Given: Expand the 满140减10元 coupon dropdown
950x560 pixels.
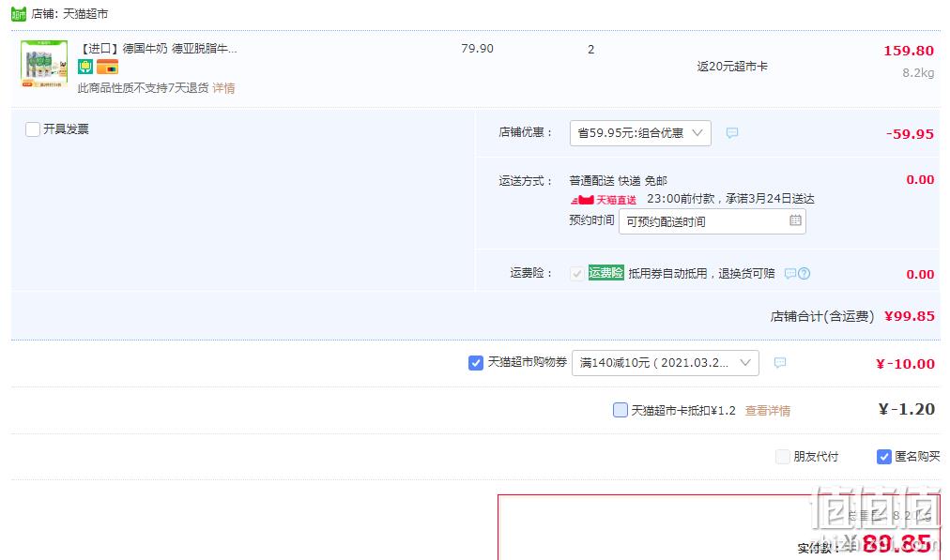Looking at the screenshot, I should pos(666,363).
